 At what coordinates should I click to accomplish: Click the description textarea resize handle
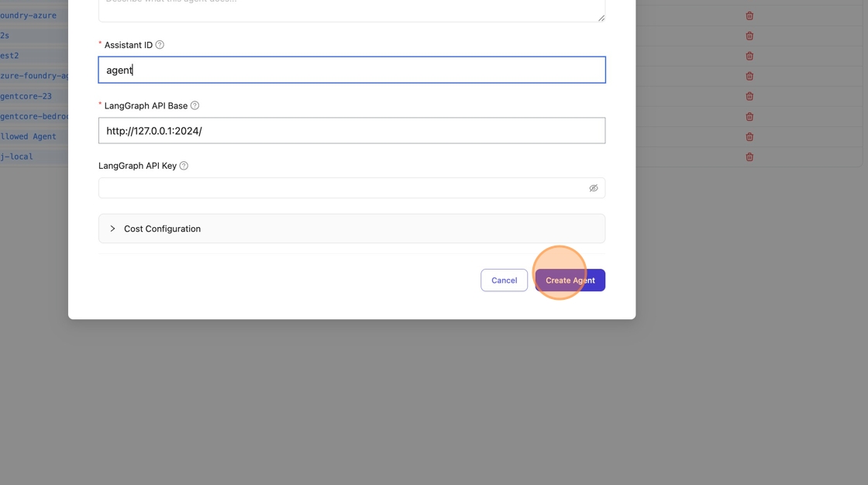pyautogui.click(x=601, y=18)
